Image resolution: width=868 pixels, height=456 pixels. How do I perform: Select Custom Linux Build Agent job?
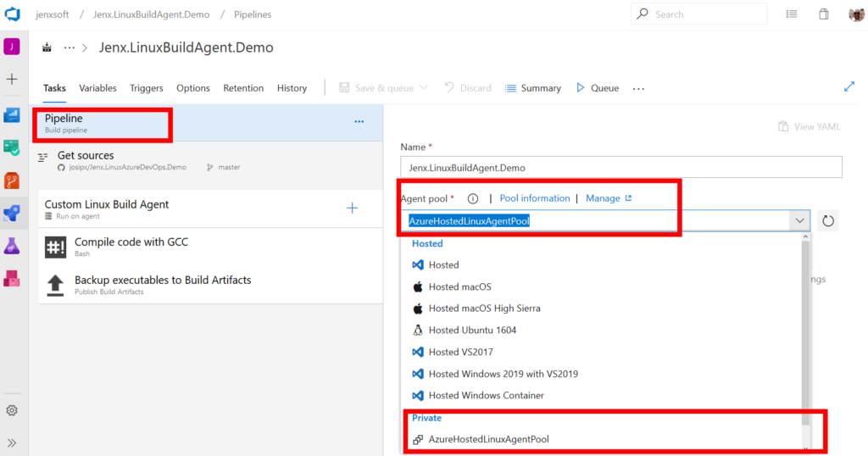point(211,209)
